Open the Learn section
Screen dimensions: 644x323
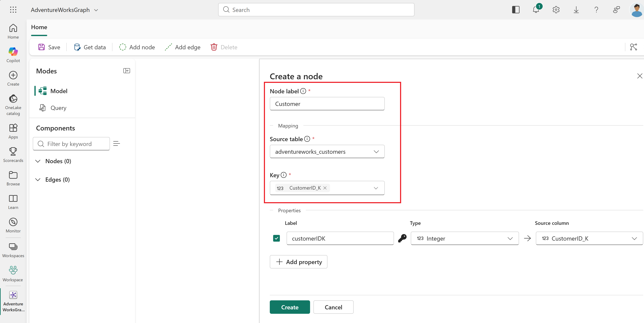pos(13,202)
